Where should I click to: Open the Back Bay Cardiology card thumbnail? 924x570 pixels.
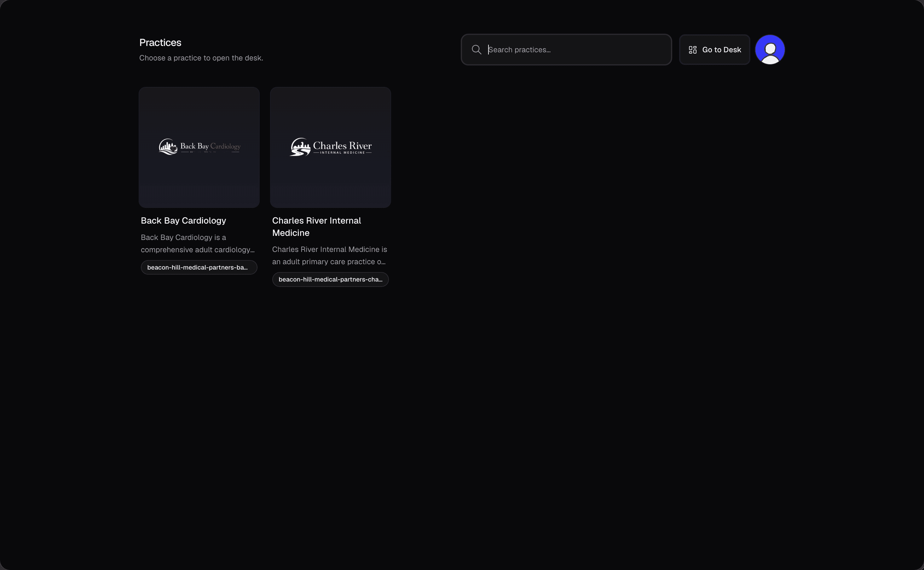pyautogui.click(x=199, y=147)
